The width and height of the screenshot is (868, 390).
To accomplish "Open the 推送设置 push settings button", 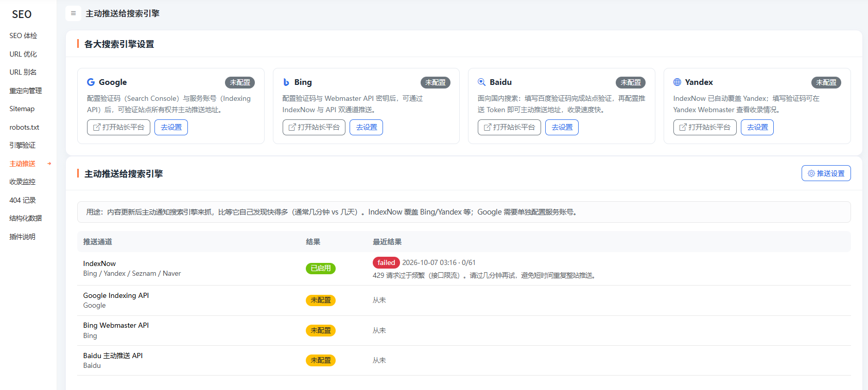I will coord(826,173).
